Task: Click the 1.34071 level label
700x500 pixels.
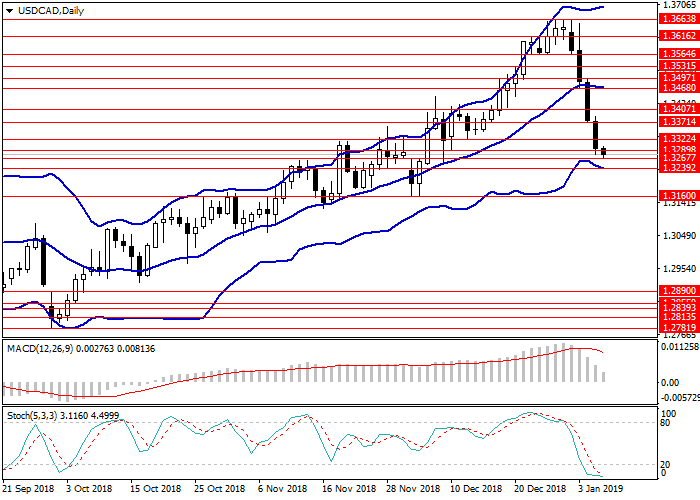Action: point(679,108)
